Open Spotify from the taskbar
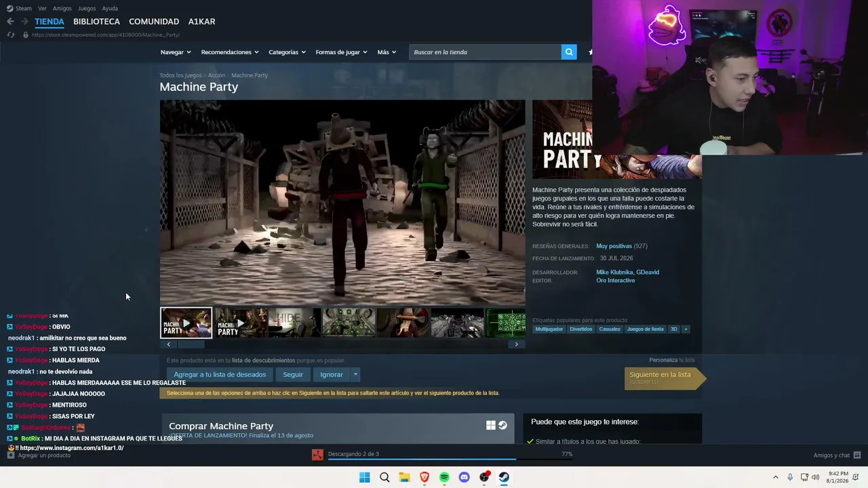This screenshot has height=488, width=868. [444, 477]
